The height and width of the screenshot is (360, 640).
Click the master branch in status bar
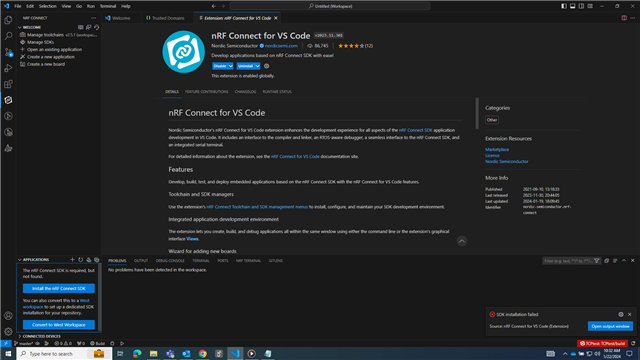[24, 344]
